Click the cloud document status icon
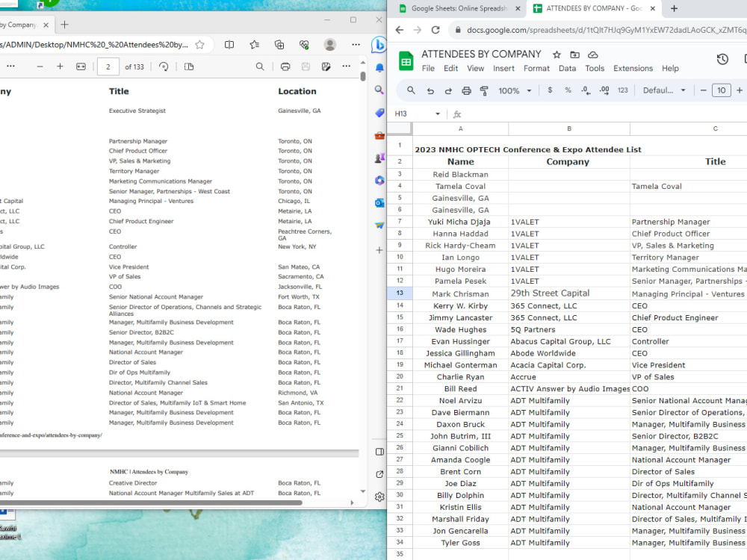 pos(592,55)
